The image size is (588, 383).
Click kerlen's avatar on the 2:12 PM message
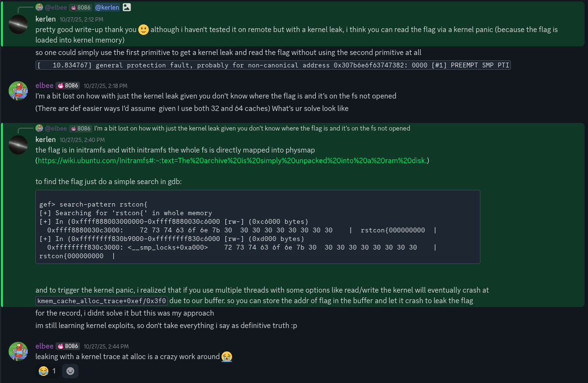click(x=18, y=24)
